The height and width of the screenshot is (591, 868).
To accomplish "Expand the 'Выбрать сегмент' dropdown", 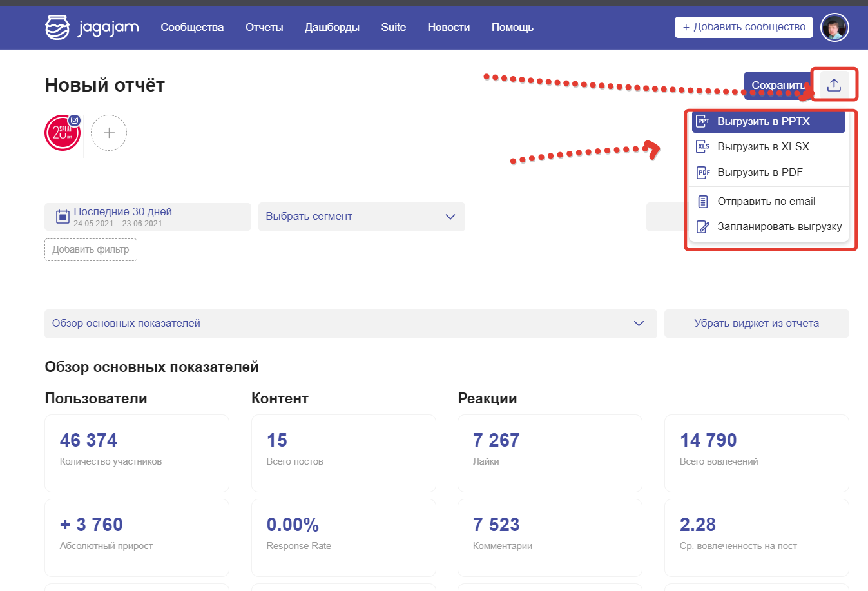I will coord(361,217).
